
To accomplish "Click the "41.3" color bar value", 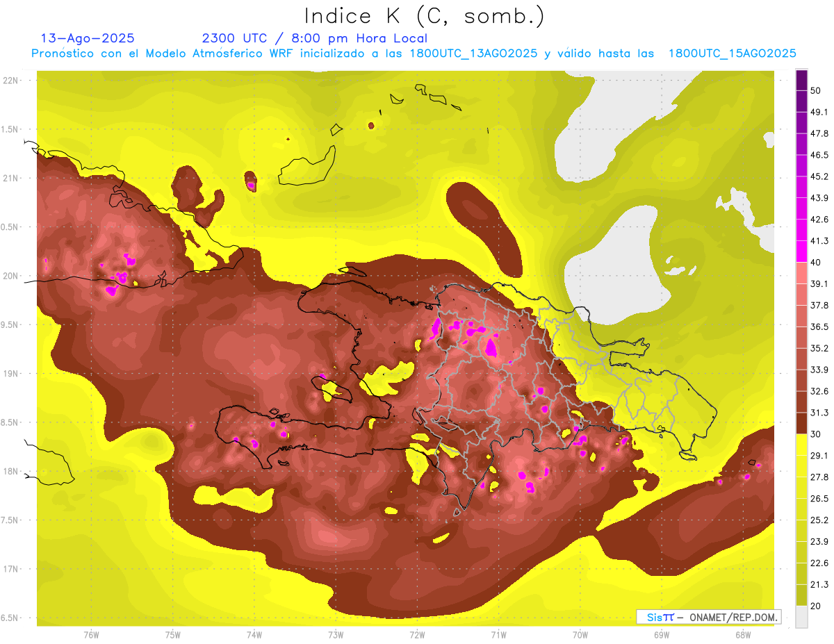I will 819,241.
